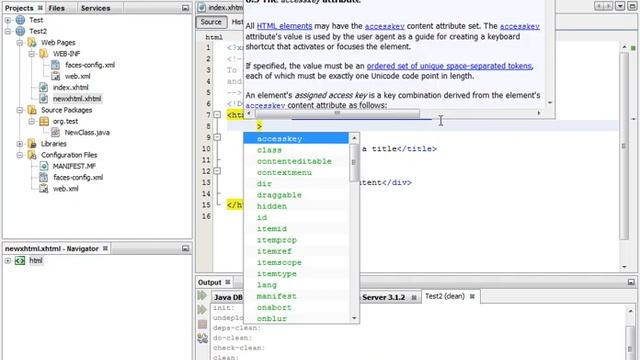Open the index.xhtml editor tab

(x=220, y=8)
